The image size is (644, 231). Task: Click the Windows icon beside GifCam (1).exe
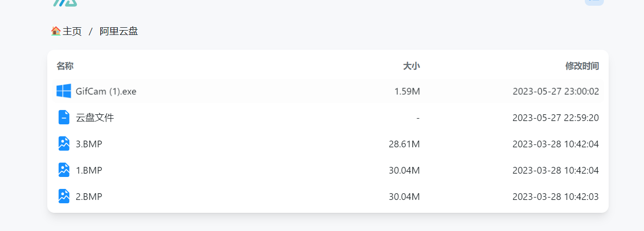point(63,91)
